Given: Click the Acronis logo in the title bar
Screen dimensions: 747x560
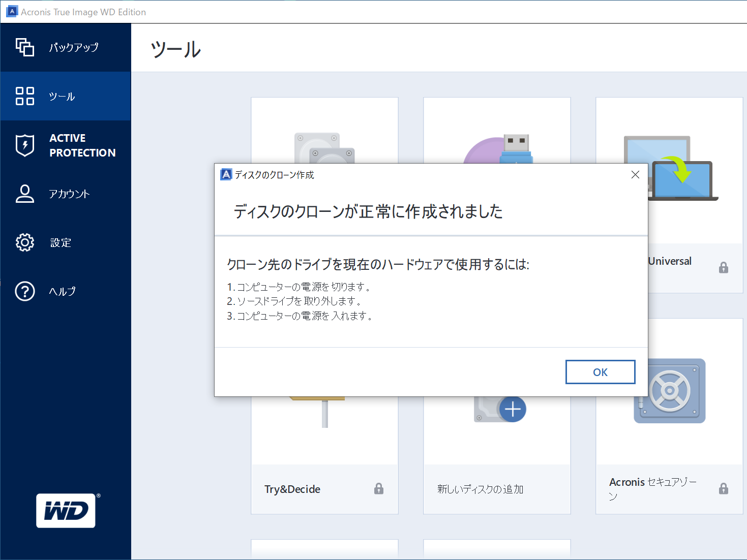Looking at the screenshot, I should tap(12, 11).
